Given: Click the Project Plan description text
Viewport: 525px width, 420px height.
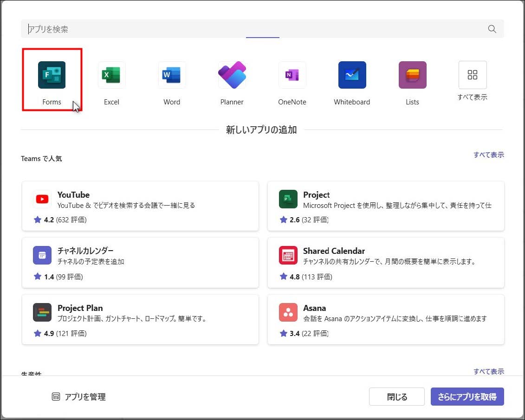Looking at the screenshot, I should point(132,319).
